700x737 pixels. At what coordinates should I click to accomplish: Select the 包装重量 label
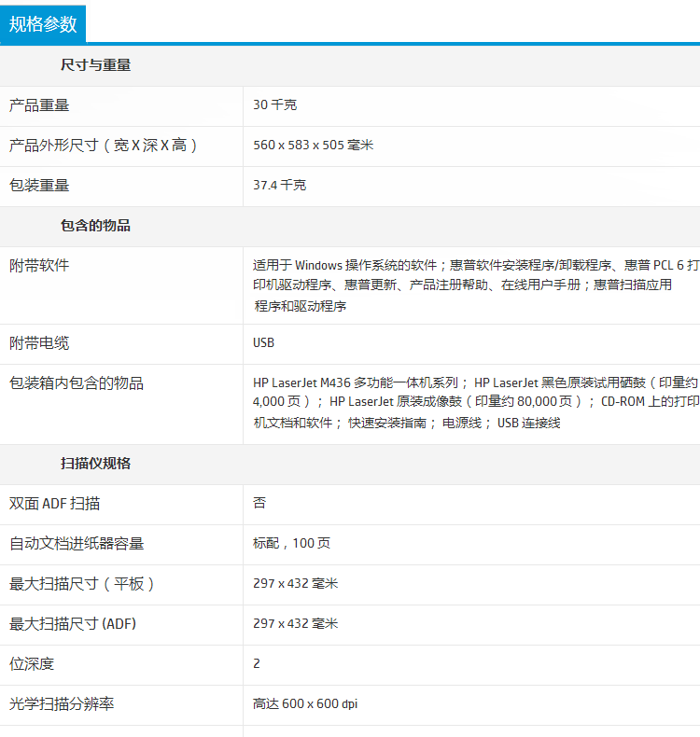[39, 186]
